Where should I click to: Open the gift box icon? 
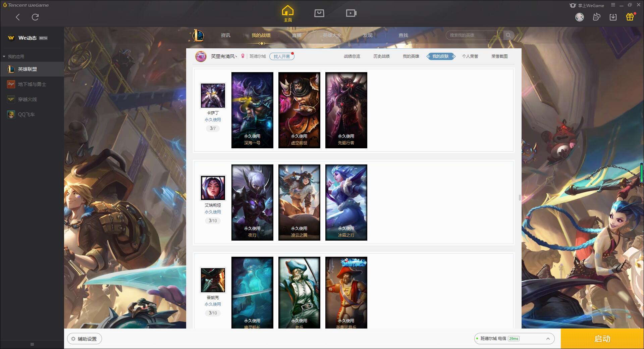pos(630,17)
